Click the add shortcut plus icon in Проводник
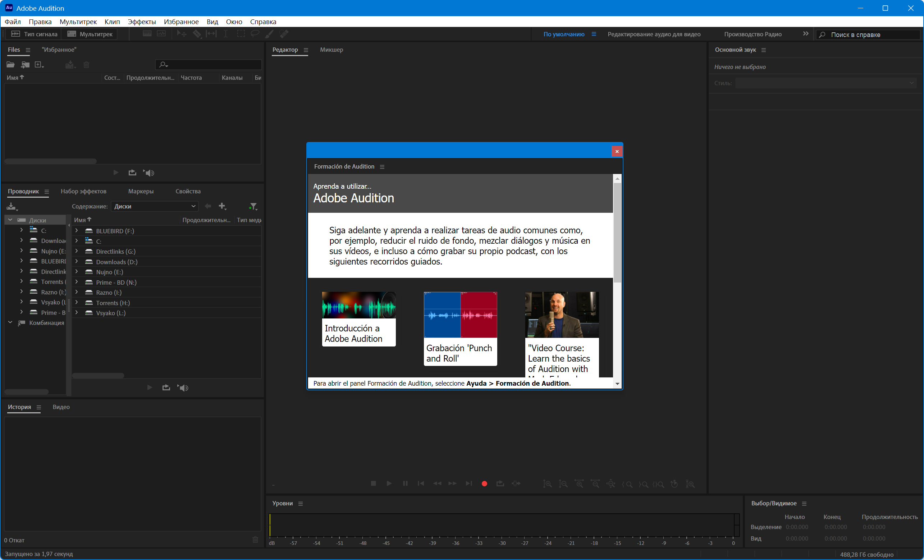Image resolution: width=924 pixels, height=560 pixels. pyautogui.click(x=223, y=206)
